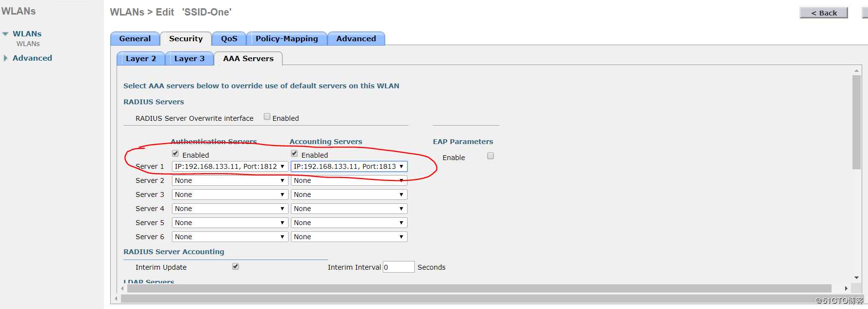Click the 'Server 1' row label
Image resolution: width=868 pixels, height=309 pixels.
pyautogui.click(x=150, y=166)
